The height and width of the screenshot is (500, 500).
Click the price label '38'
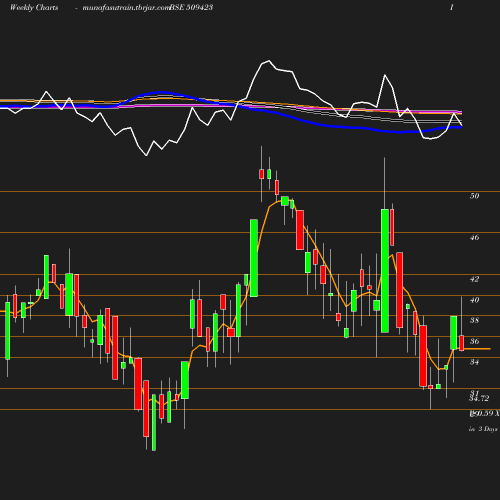tap(474, 320)
